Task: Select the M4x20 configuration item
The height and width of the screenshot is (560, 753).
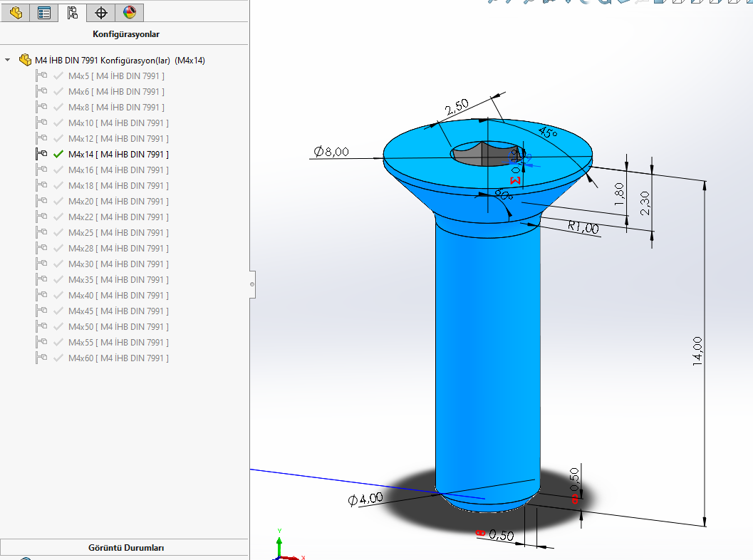Action: 118,202
